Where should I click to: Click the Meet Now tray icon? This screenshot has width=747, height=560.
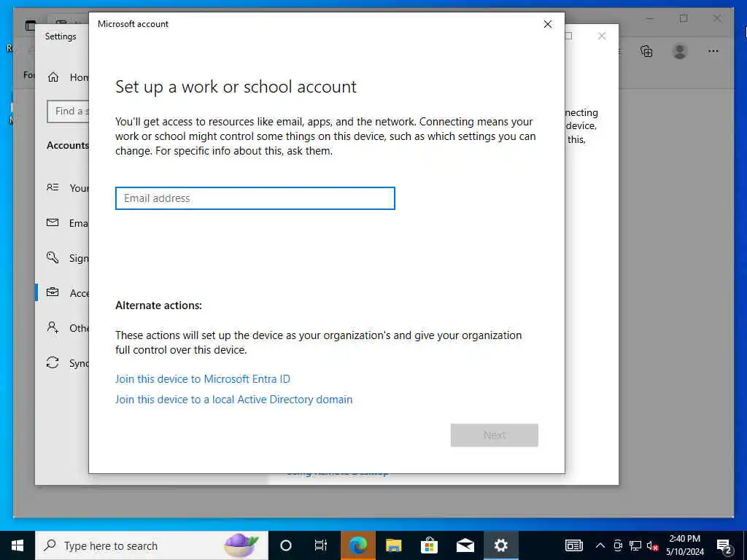618,545
